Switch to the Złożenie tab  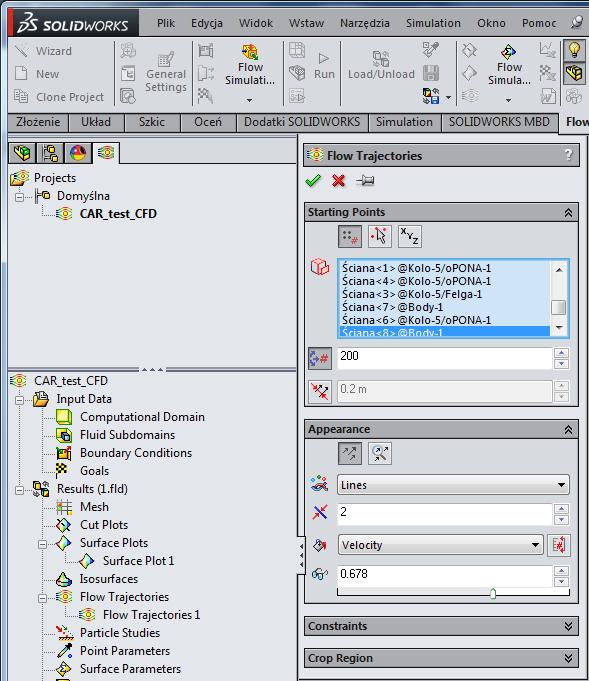click(38, 122)
